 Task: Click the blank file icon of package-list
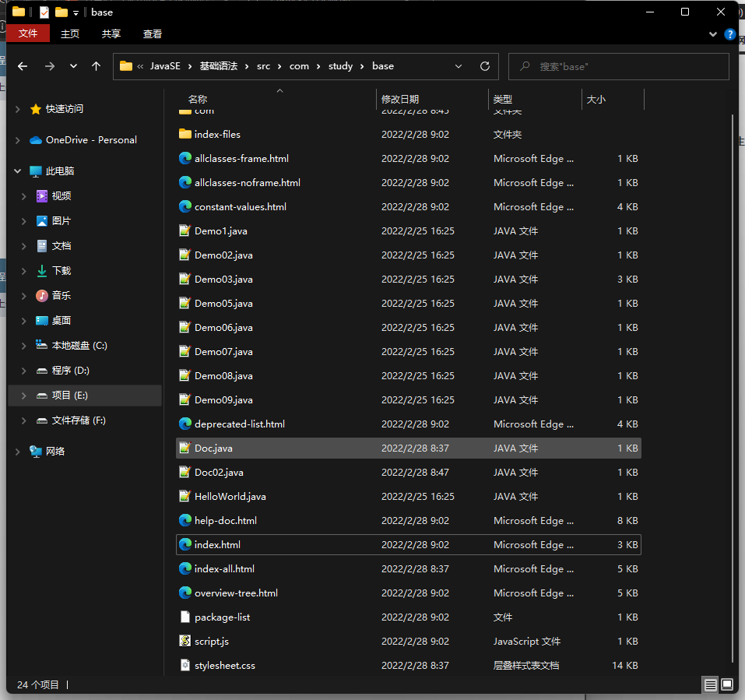pos(184,617)
